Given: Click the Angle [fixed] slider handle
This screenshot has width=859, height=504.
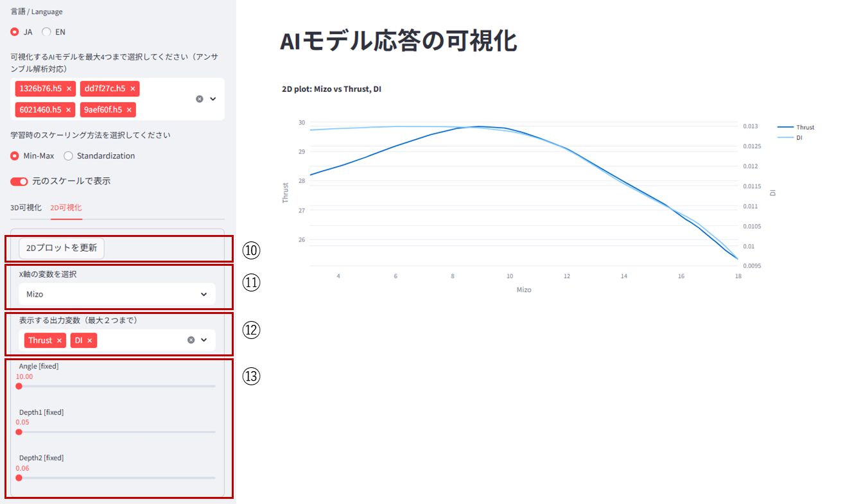Looking at the screenshot, I should [19, 387].
